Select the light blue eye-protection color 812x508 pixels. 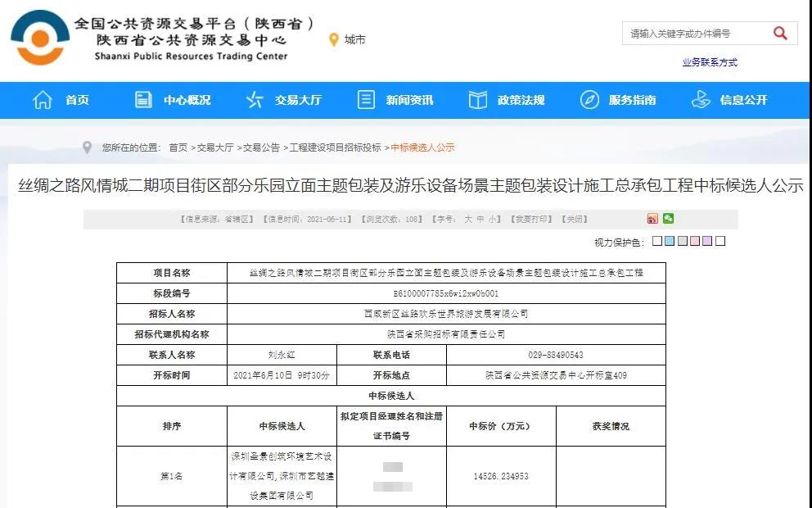point(670,242)
